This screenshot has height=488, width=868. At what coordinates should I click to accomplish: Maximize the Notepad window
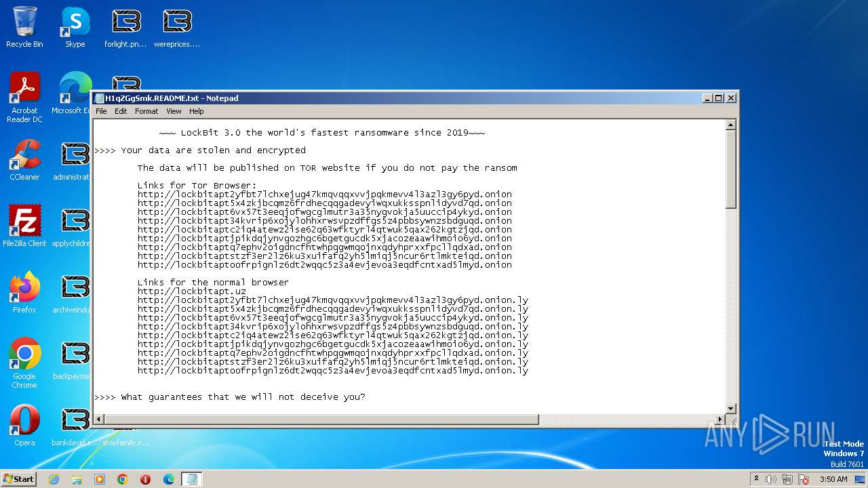tap(719, 98)
